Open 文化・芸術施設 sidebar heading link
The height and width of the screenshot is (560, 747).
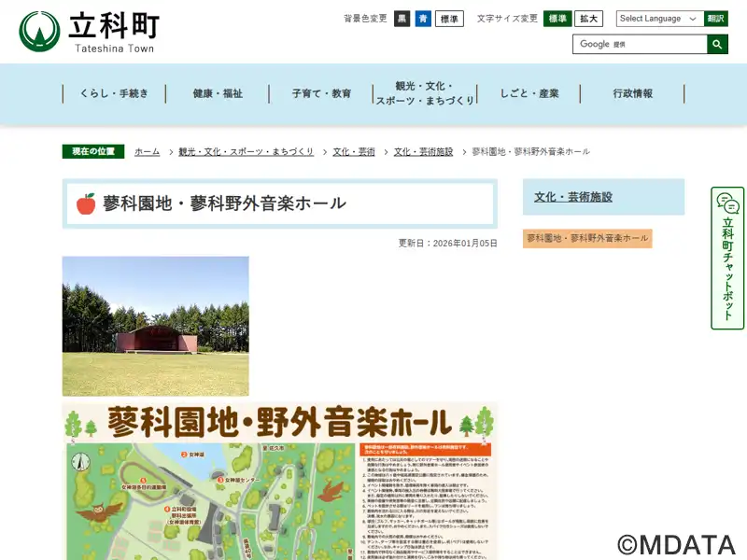point(573,197)
